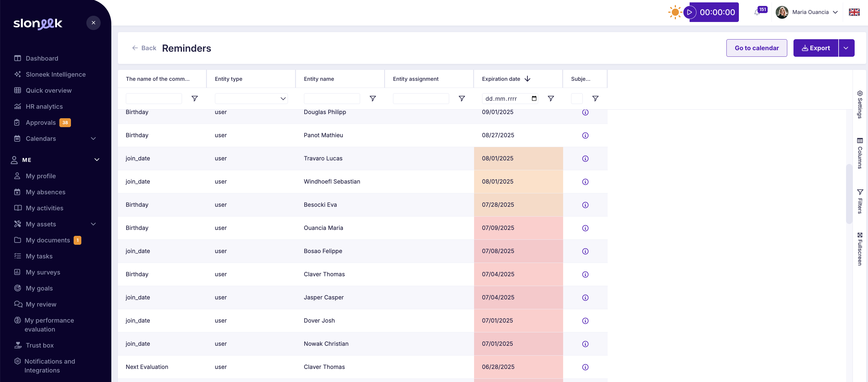Viewport: 868px width, 382px height.
Task: Click the Export button
Action: coord(815,48)
